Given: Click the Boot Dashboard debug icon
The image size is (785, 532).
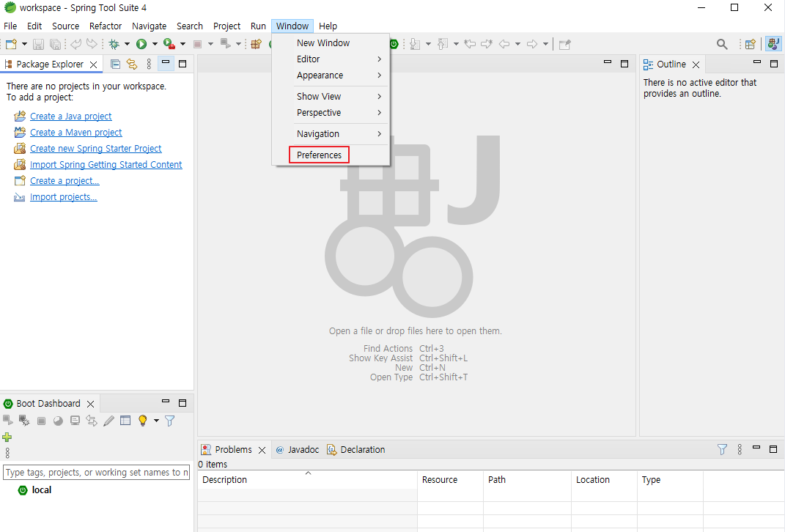Looking at the screenshot, I should pos(24,421).
